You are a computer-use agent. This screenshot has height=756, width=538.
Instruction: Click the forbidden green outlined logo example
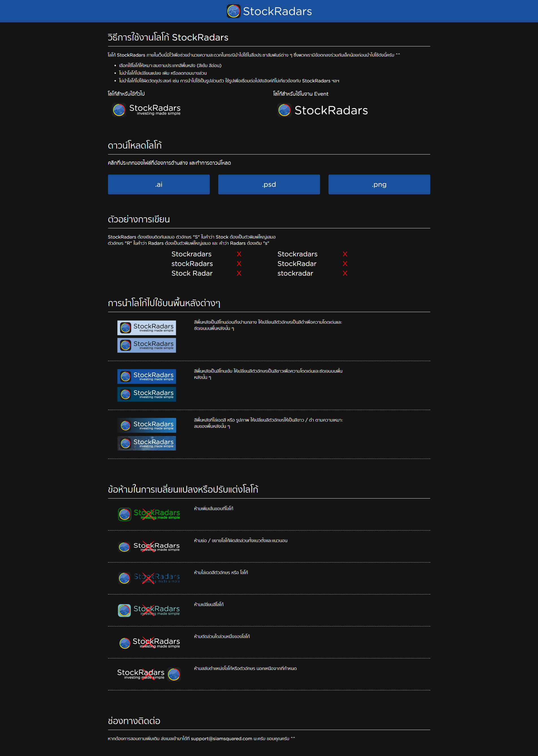point(149,514)
